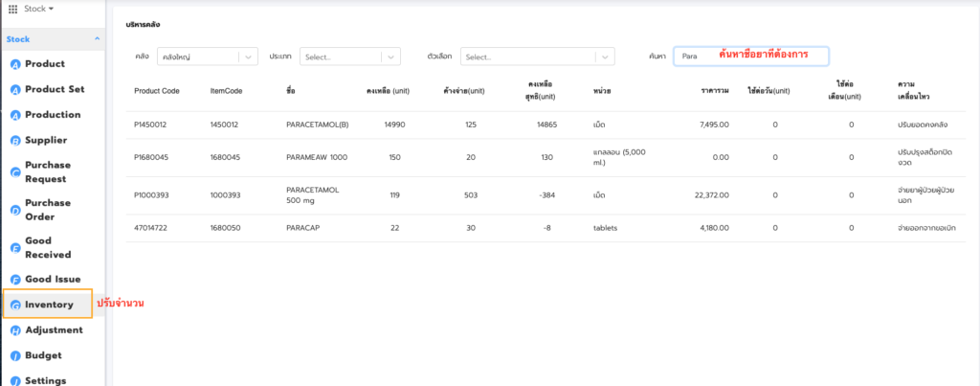Click the Product Code column header
This screenshot has width=980, height=386.
click(x=157, y=90)
